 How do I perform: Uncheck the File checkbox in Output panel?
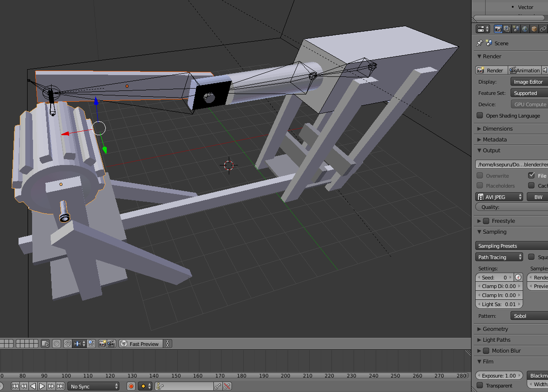[530, 175]
